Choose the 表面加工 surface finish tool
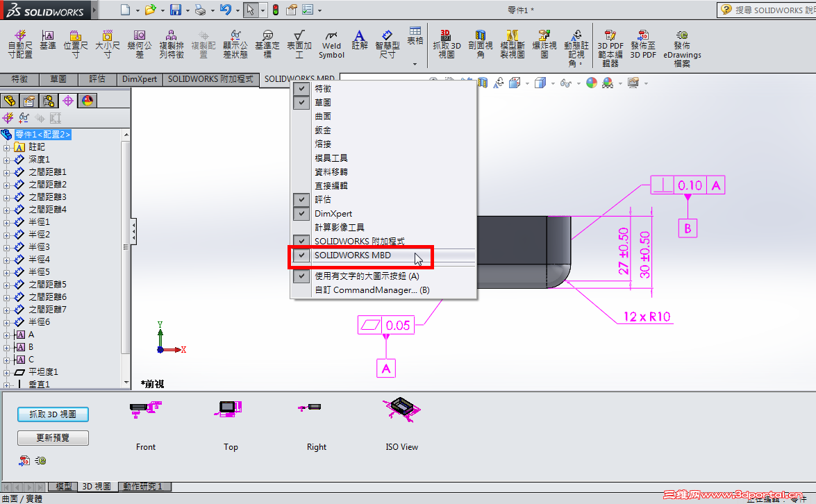816x504 pixels. point(299,44)
